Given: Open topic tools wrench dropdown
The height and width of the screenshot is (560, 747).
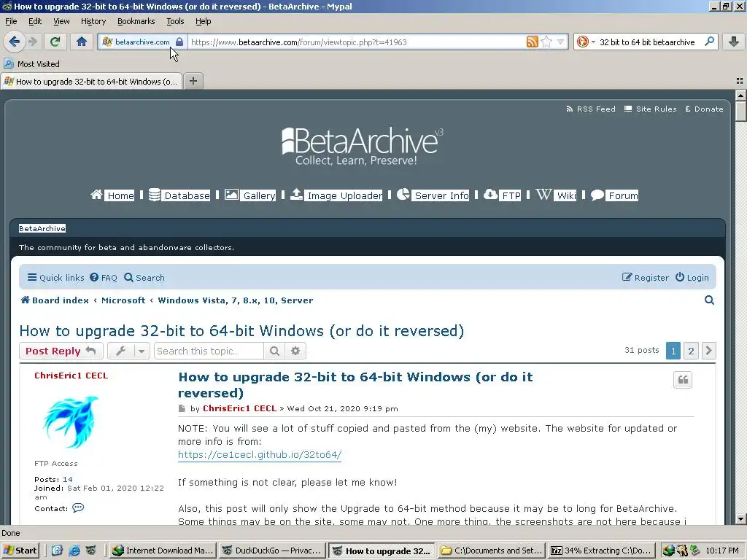Looking at the screenshot, I should click(x=128, y=351).
